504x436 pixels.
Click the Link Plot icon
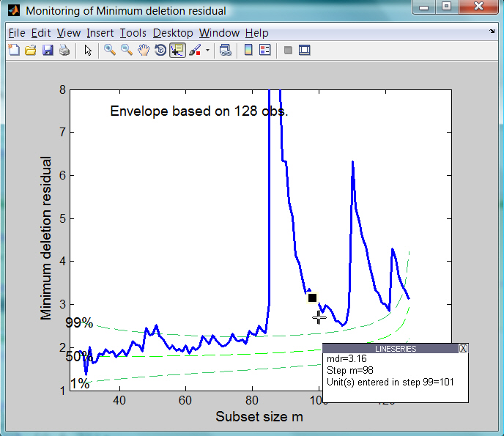coord(226,51)
